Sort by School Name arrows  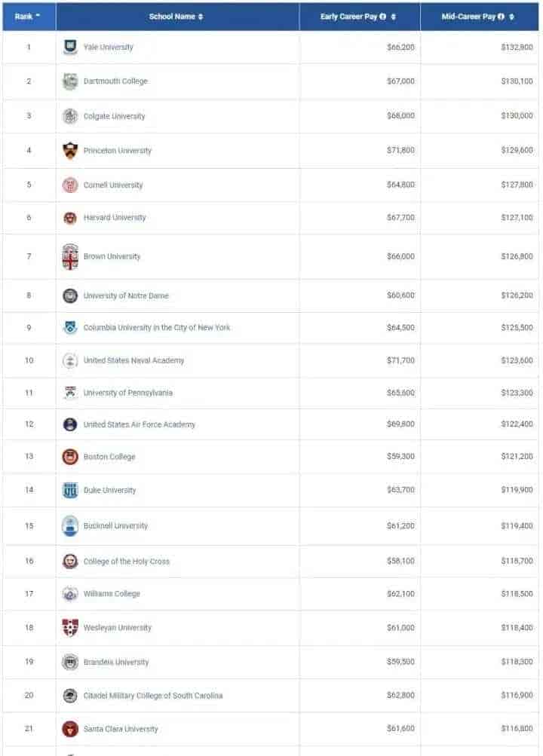click(201, 17)
